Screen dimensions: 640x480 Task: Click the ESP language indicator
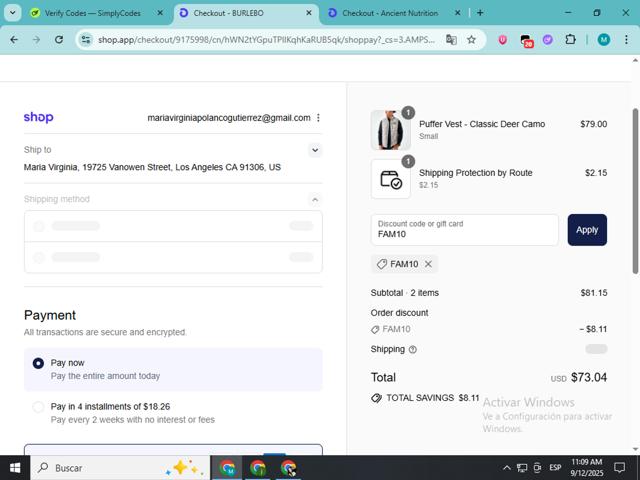point(555,468)
